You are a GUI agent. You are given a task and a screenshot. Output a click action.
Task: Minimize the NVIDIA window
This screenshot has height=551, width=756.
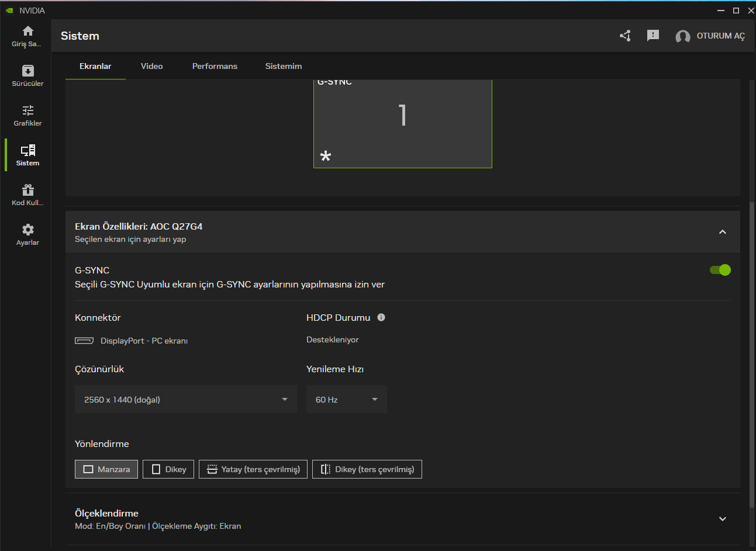pos(721,11)
